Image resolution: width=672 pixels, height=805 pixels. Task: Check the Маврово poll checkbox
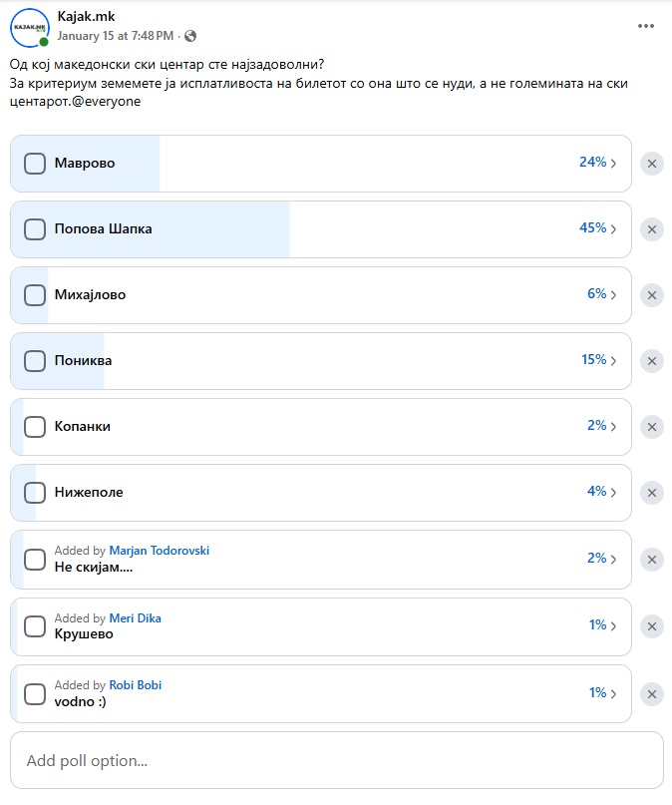(35, 164)
